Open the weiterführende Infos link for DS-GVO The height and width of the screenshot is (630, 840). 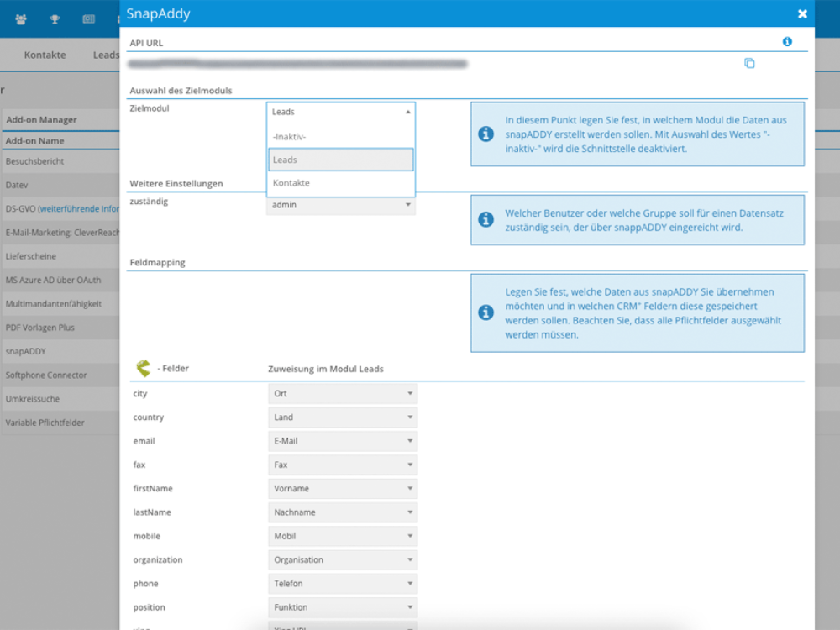click(78, 209)
